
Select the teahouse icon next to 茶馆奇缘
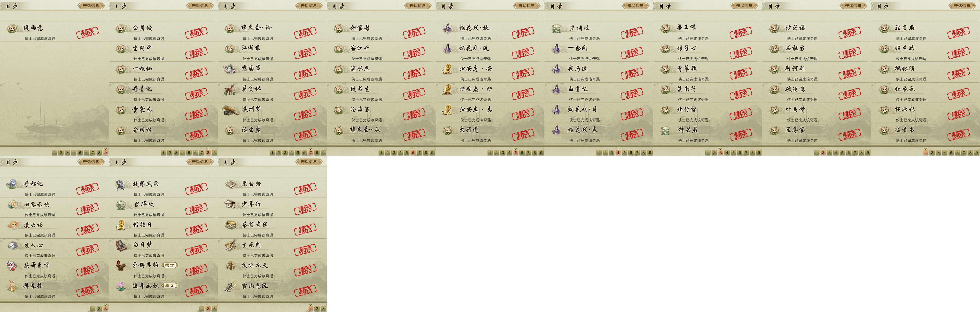(x=230, y=225)
